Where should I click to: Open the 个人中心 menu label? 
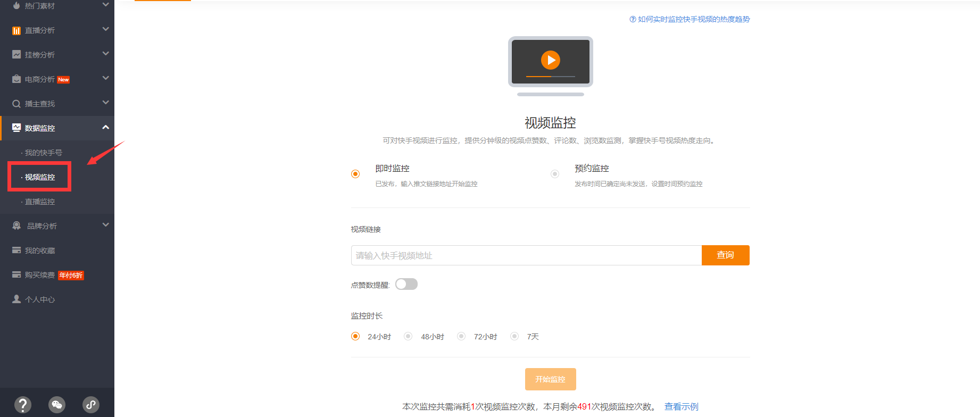coord(40,299)
